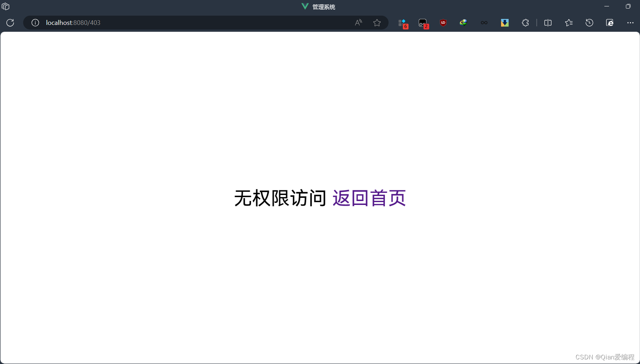Toggle the split screen icon

pyautogui.click(x=548, y=23)
